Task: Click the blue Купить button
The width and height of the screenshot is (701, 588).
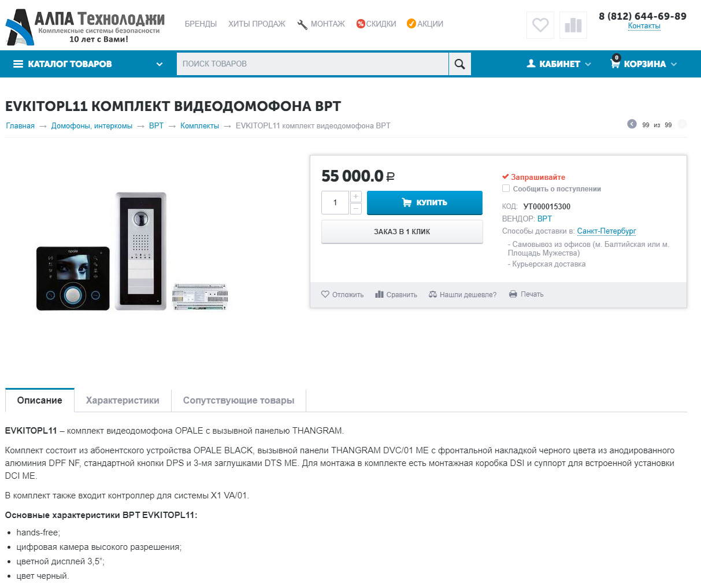Action: (425, 202)
